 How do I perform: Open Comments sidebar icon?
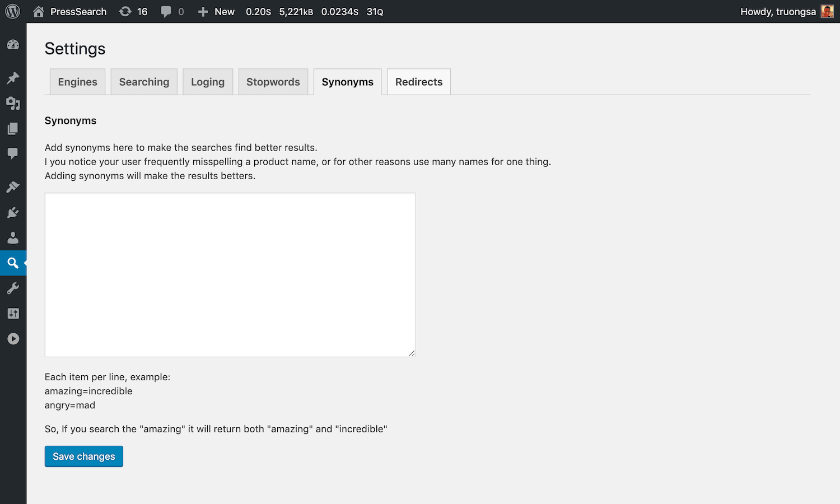click(x=13, y=153)
